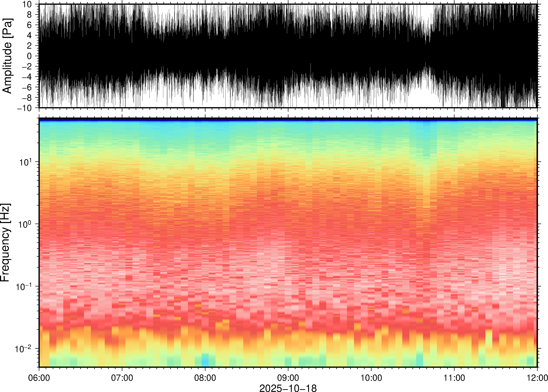Click the bottom amplitude tick label -10
This screenshot has width=548, height=392.
[24, 108]
